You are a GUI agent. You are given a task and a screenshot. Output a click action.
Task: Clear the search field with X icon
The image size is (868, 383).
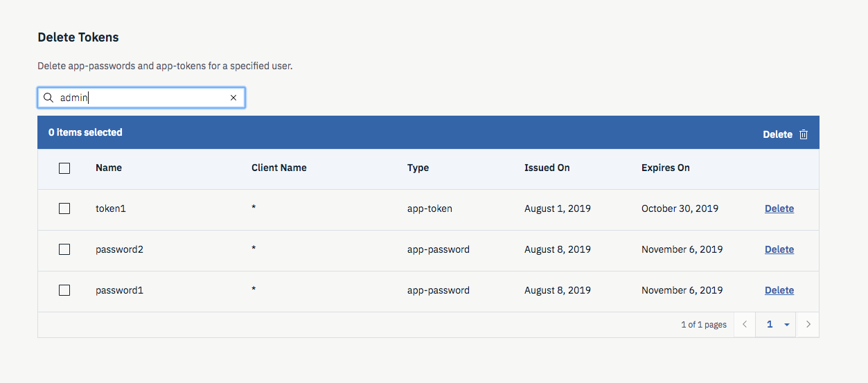[x=233, y=98]
